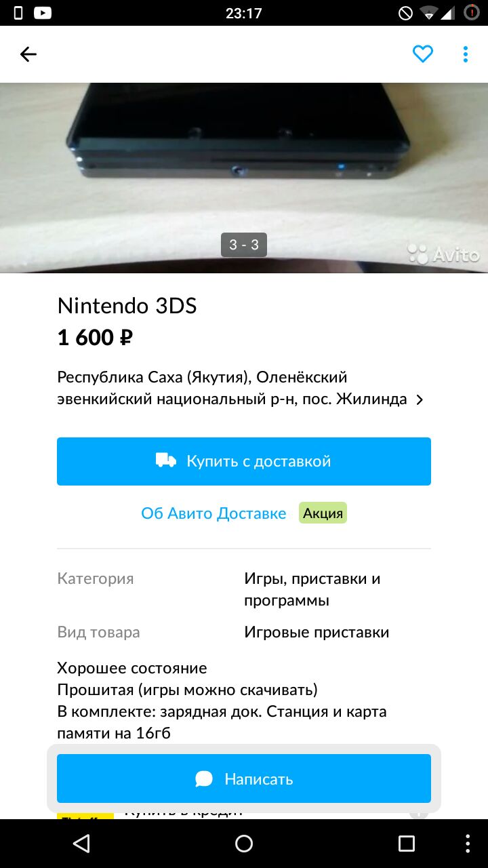The image size is (488, 868).
Task: Tap the navigation bar overflow dots
Action: click(468, 843)
